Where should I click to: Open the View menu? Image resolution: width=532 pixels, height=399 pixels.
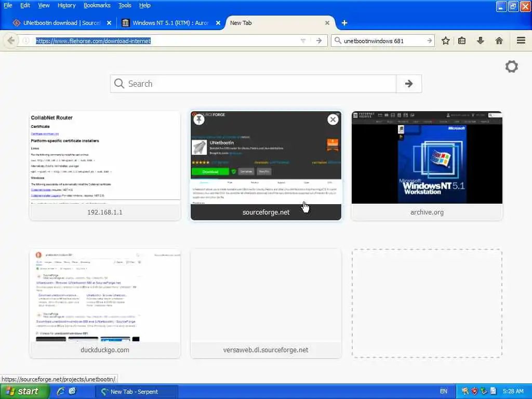[44, 5]
